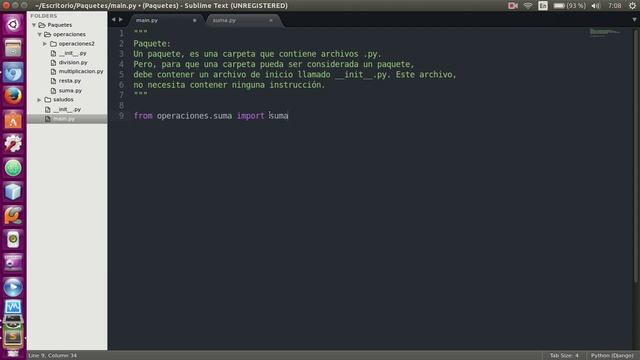Open the battery indicator showing 93 %
Screen dimensions: 640x360
coord(569,6)
